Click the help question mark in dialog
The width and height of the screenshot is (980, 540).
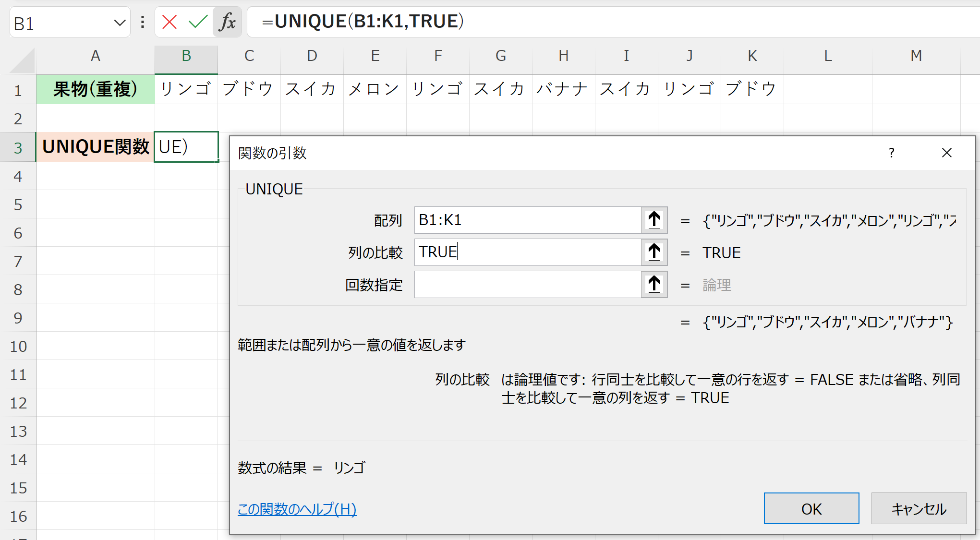coord(892,153)
